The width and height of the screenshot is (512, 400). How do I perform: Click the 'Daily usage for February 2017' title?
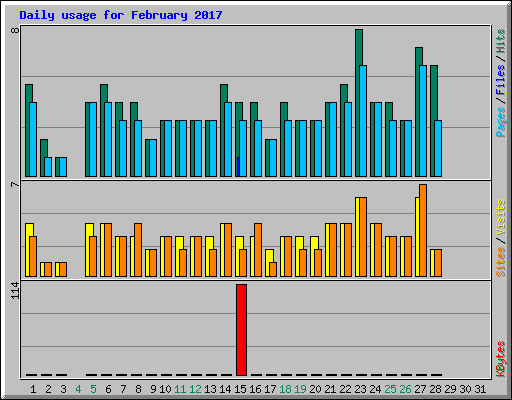[121, 15]
